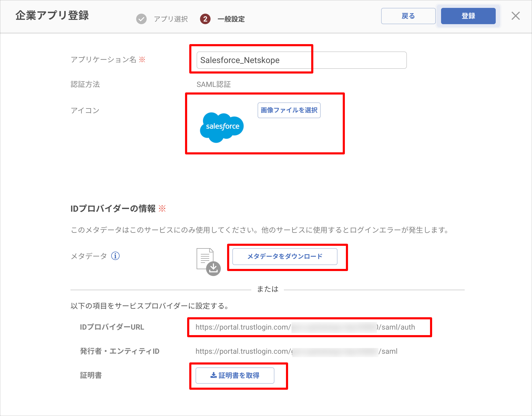
Task: Click the アプリケーション名 label
Action: click(104, 60)
